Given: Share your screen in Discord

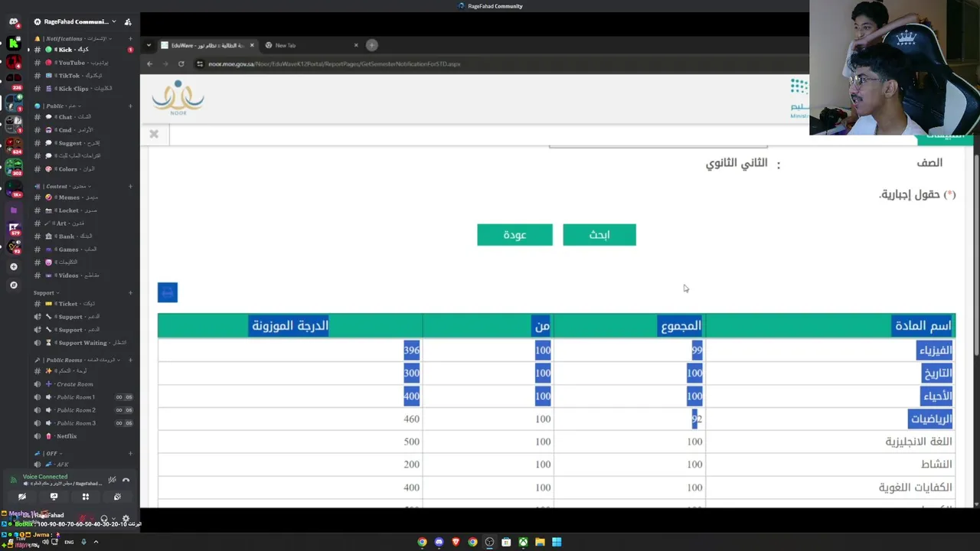Looking at the screenshot, I should tap(54, 497).
